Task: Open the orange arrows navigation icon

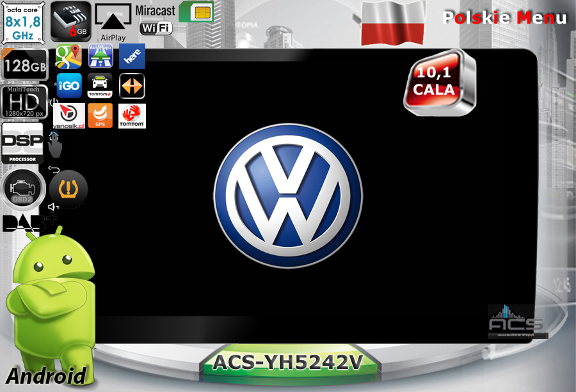Action: click(x=132, y=86)
